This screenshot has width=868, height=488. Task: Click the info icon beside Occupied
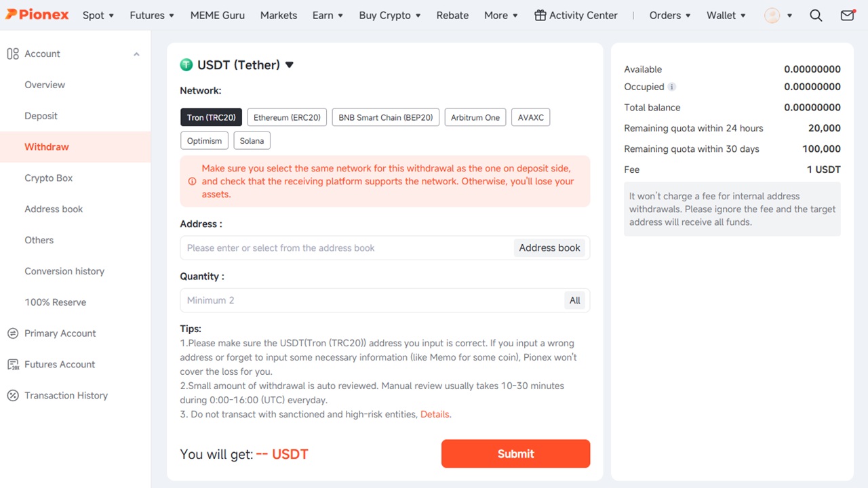[672, 87]
